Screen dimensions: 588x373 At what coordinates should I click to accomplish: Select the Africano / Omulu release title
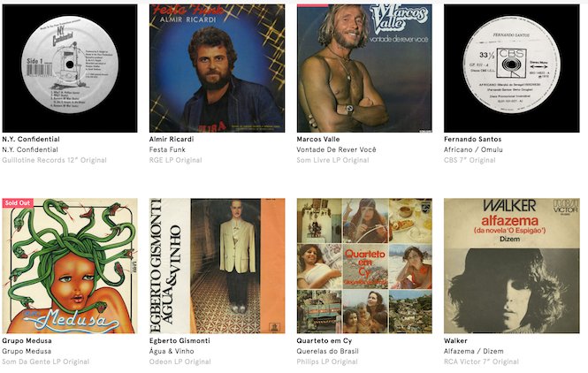click(473, 149)
